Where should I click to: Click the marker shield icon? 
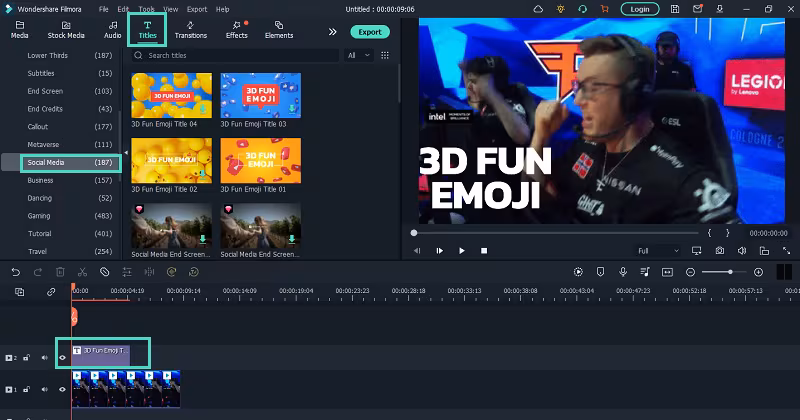coord(601,272)
